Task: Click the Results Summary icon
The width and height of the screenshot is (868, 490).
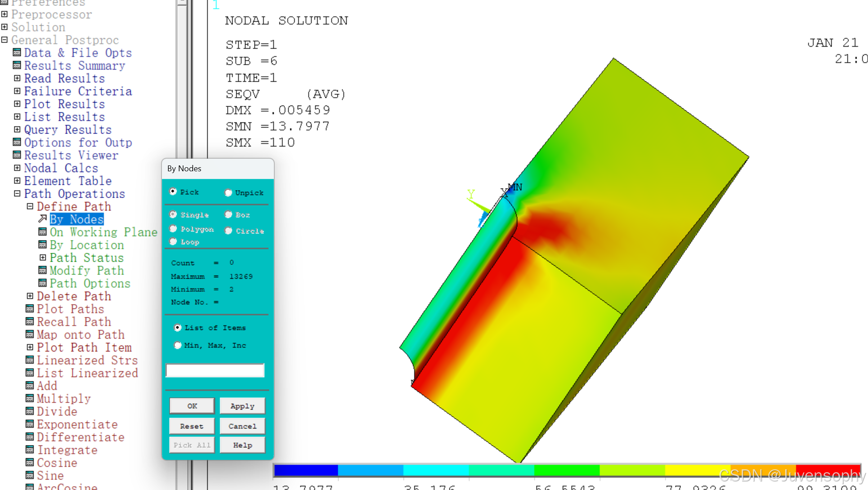Action: coord(17,66)
